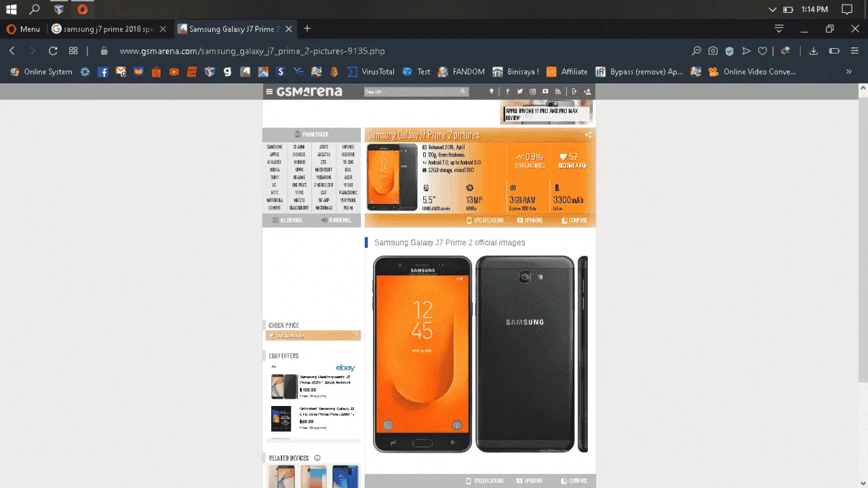Open the Windows notification center
868x488 pixels.
847,9
